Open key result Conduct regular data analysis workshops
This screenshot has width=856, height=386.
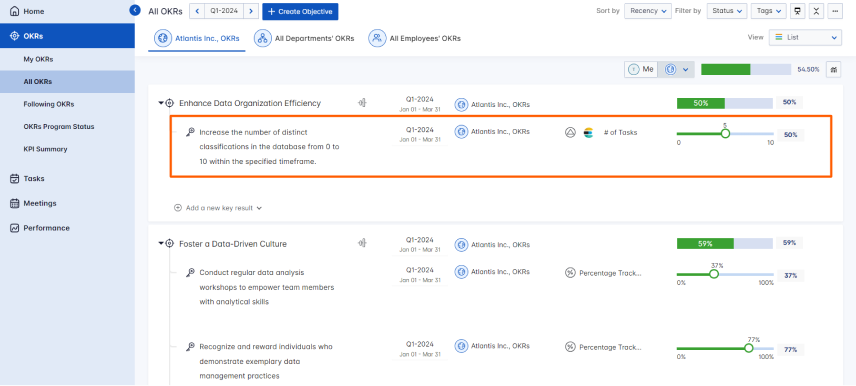coord(267,287)
